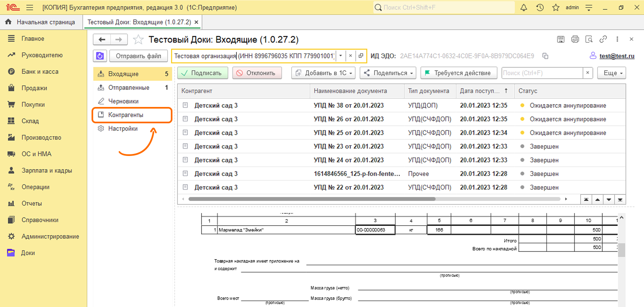Copy link using the chain icon
The width and height of the screenshot is (644, 307).
tap(603, 39)
